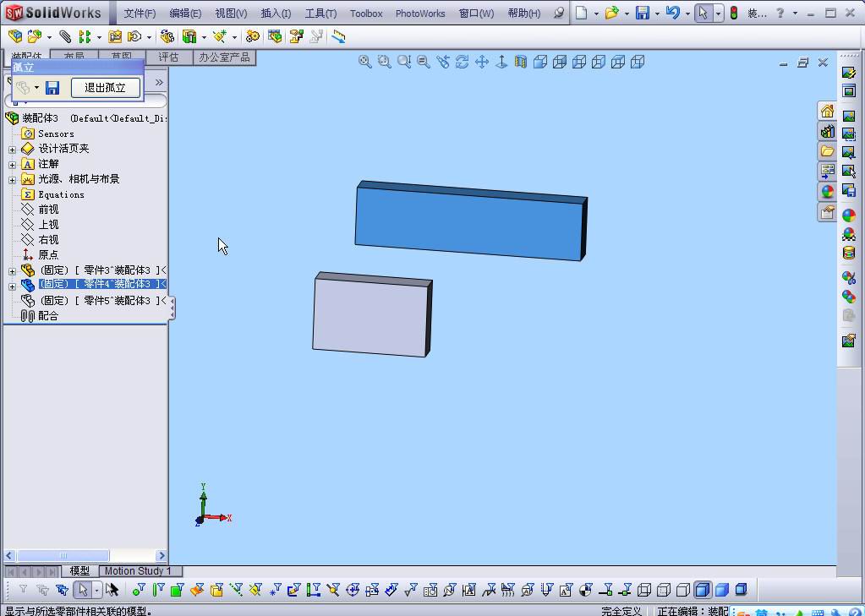Open the dropdown beside the Undo icon

687,14
